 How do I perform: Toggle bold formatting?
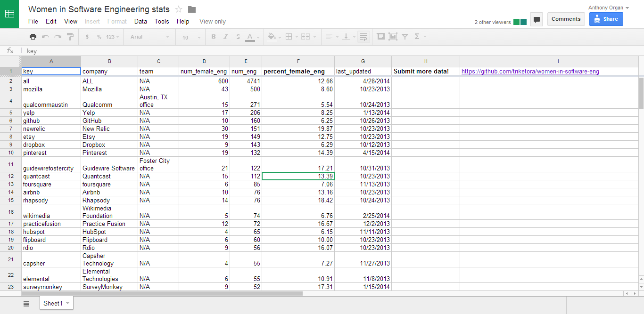(213, 37)
